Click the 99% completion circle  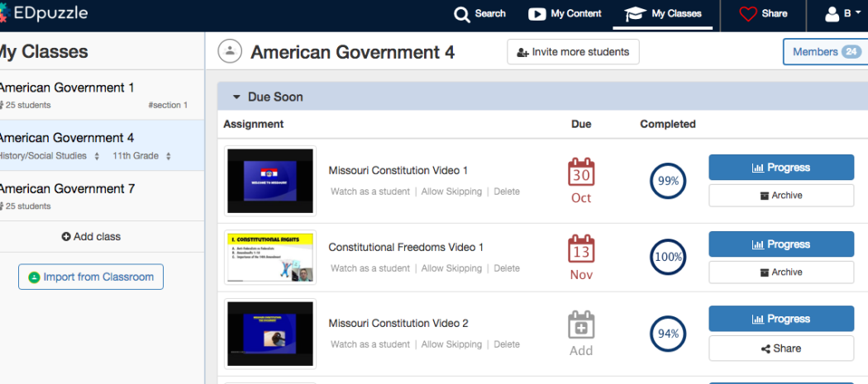coord(668,180)
